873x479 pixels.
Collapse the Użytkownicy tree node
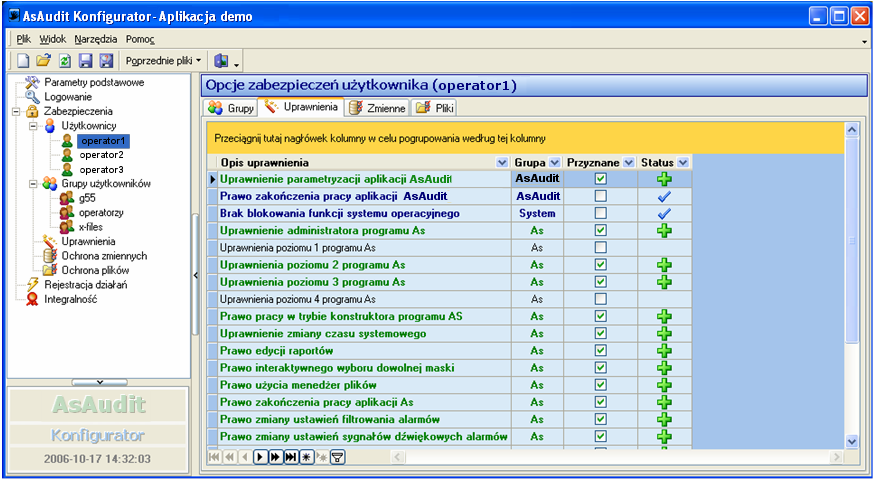tap(33, 126)
